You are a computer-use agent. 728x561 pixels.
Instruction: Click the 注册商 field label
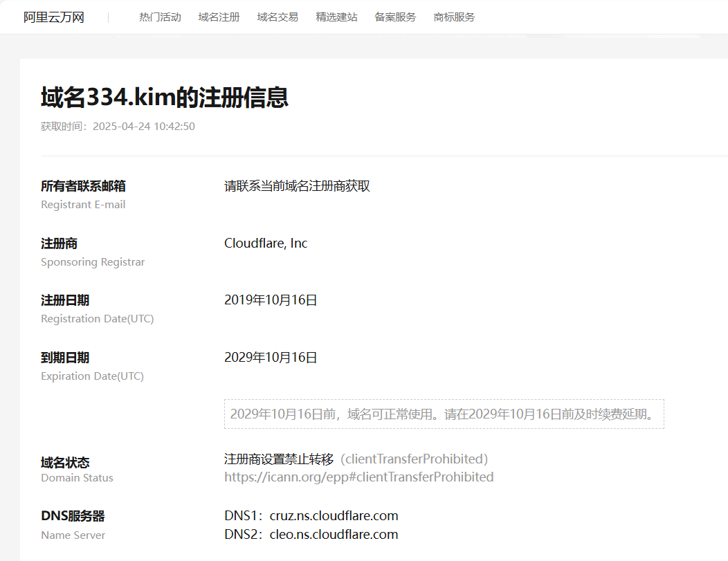tap(59, 243)
